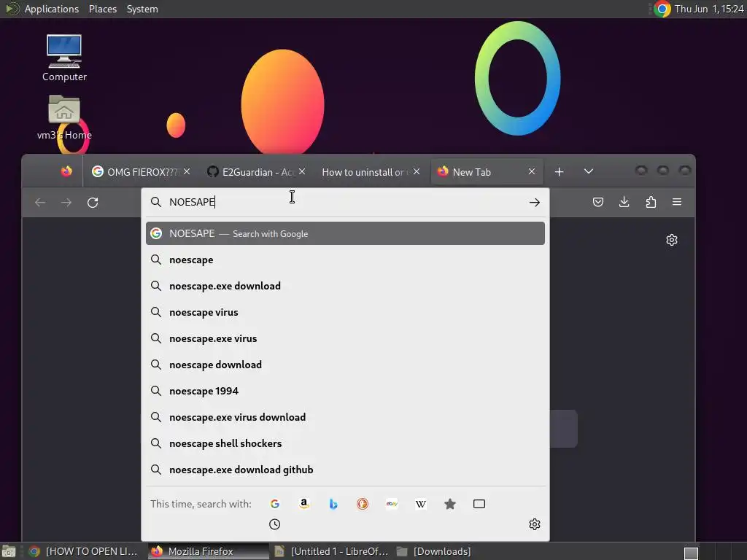Open the System menu
The height and width of the screenshot is (560, 747).
tap(142, 9)
